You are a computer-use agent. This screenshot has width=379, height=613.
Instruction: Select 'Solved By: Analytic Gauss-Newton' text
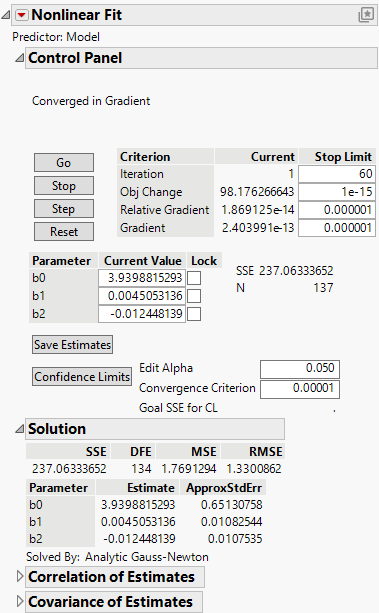point(117,557)
